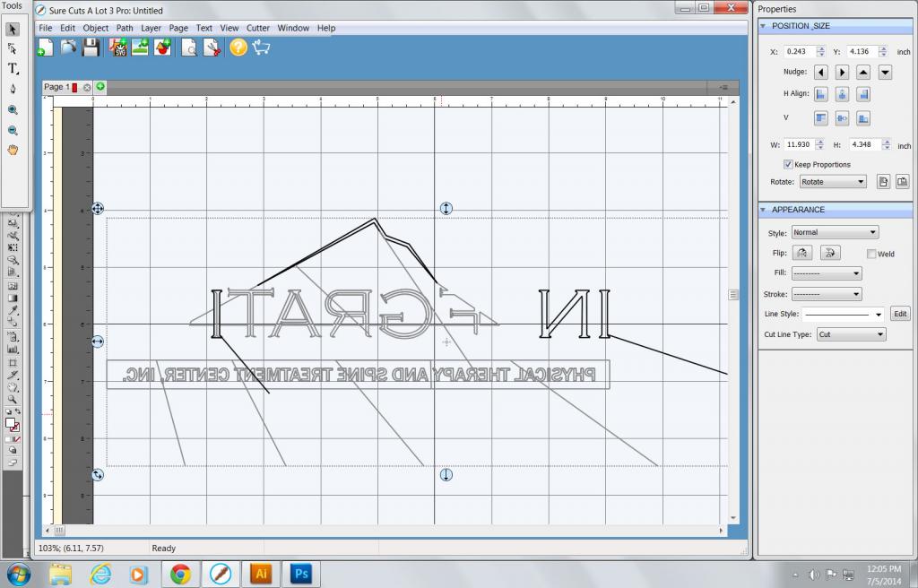918x588 pixels.
Task: Open the Fill dropdown
Action: pos(827,272)
